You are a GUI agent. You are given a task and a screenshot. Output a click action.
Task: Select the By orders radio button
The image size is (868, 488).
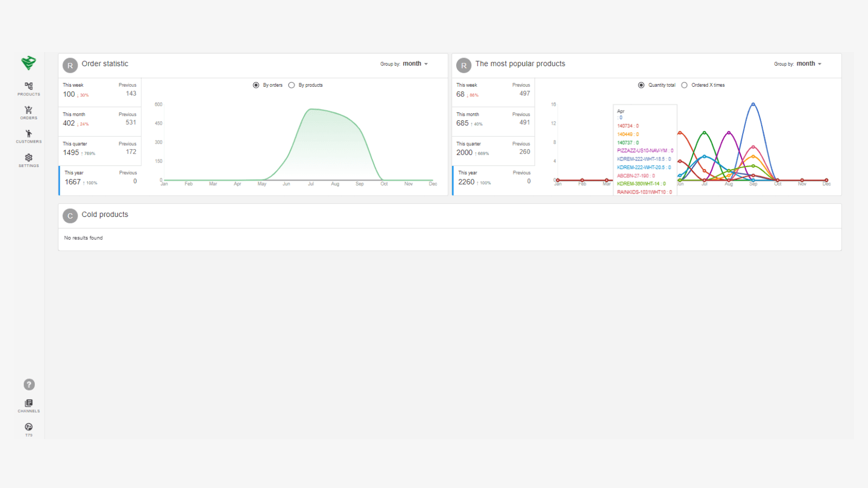tap(256, 85)
